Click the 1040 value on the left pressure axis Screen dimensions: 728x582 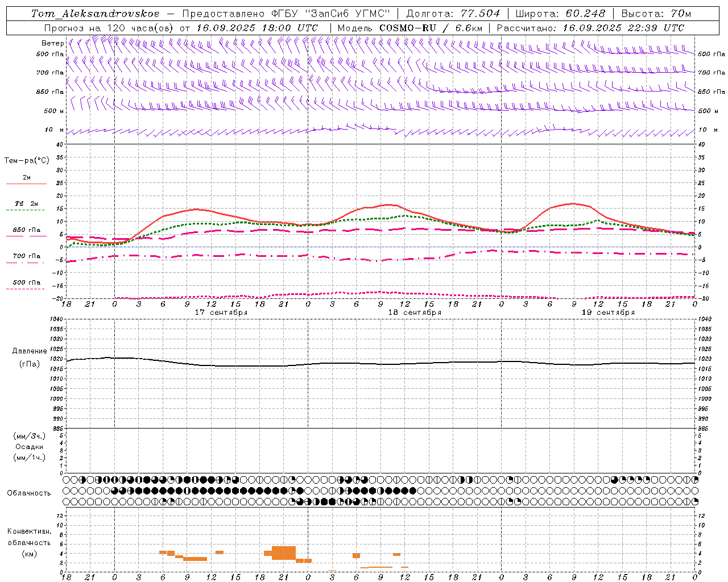[x=56, y=319]
